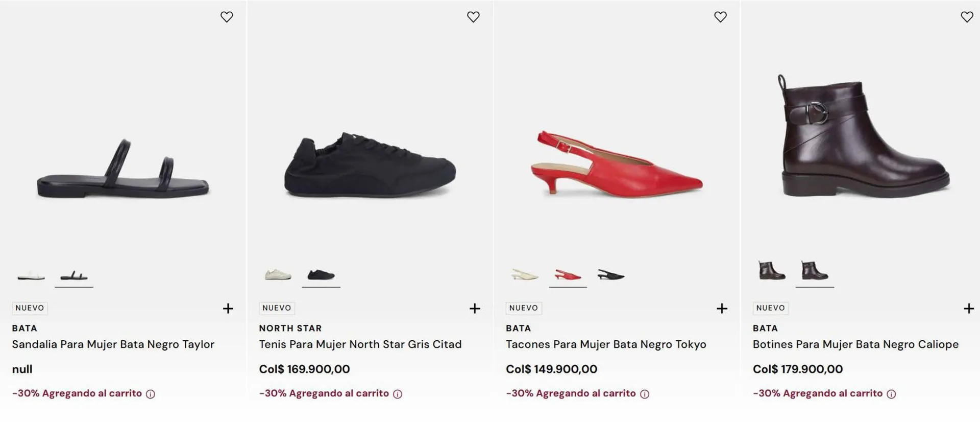Screen dimensions: 980x422
Task: Open Tenis Para Mujer North Star link
Action: tap(360, 344)
